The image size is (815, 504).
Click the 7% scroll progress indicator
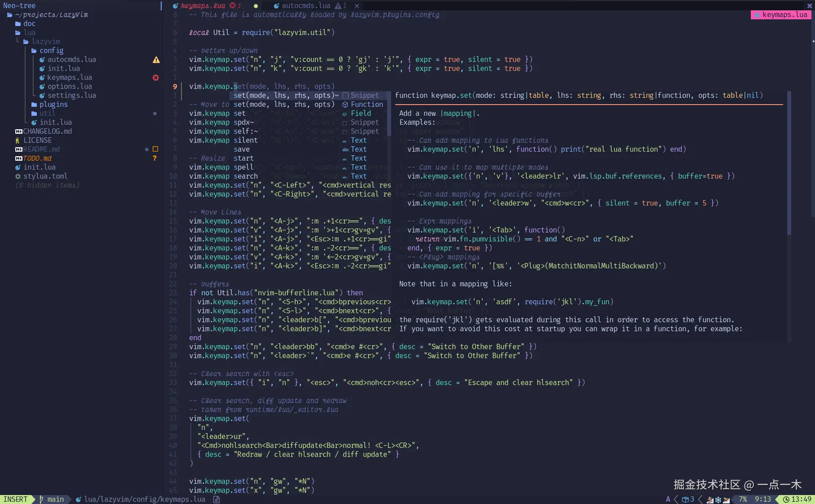click(x=743, y=499)
